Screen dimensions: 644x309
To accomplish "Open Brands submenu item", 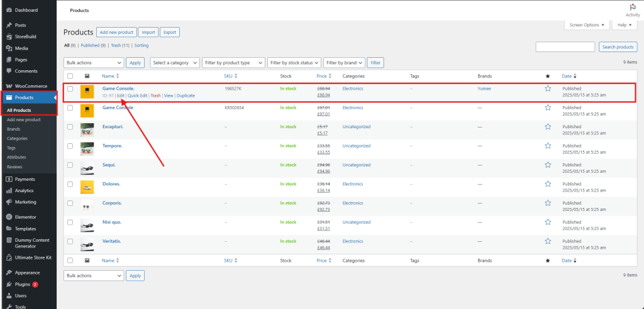I will click(x=14, y=129).
